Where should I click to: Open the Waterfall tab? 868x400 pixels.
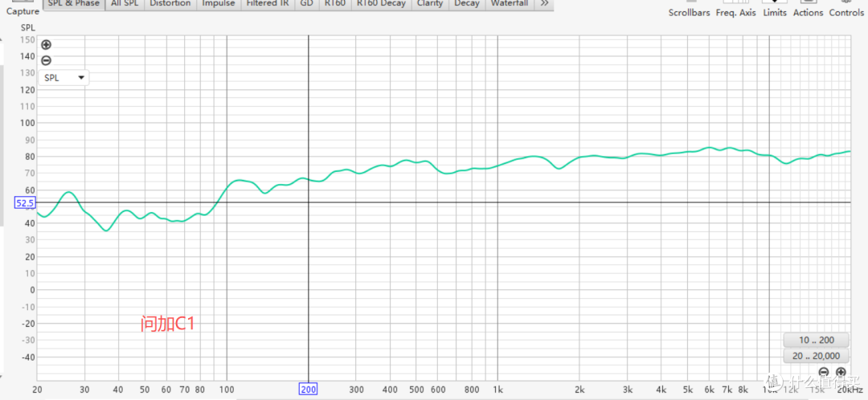[x=510, y=4]
